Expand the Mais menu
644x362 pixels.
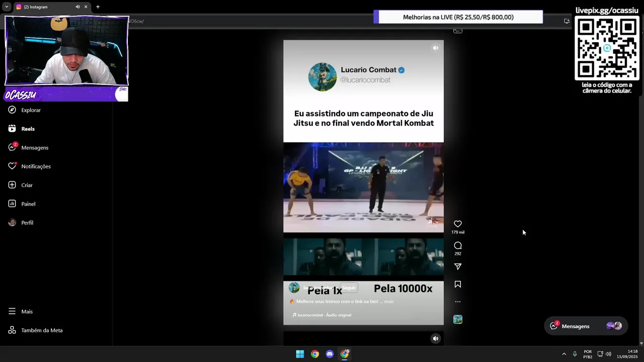(x=21, y=312)
